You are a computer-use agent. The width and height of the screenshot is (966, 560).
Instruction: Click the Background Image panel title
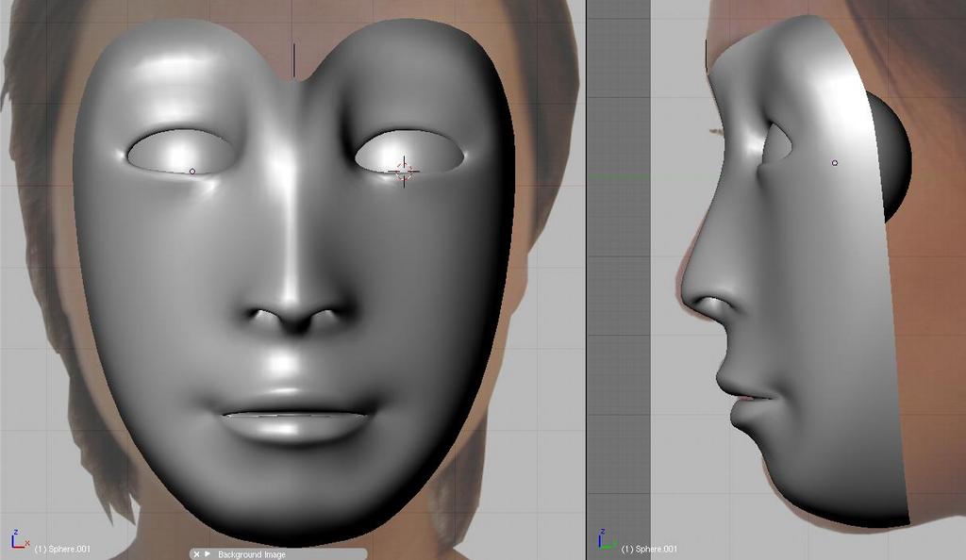[x=251, y=554]
